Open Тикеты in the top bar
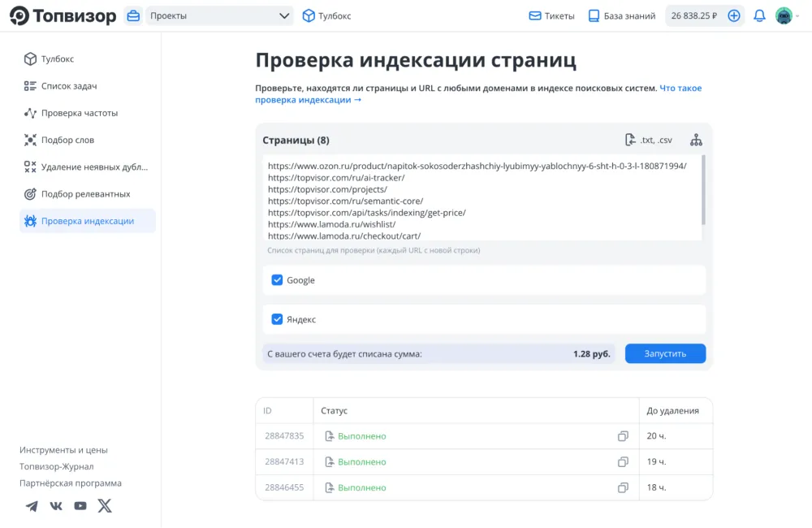The image size is (812, 528). click(551, 16)
